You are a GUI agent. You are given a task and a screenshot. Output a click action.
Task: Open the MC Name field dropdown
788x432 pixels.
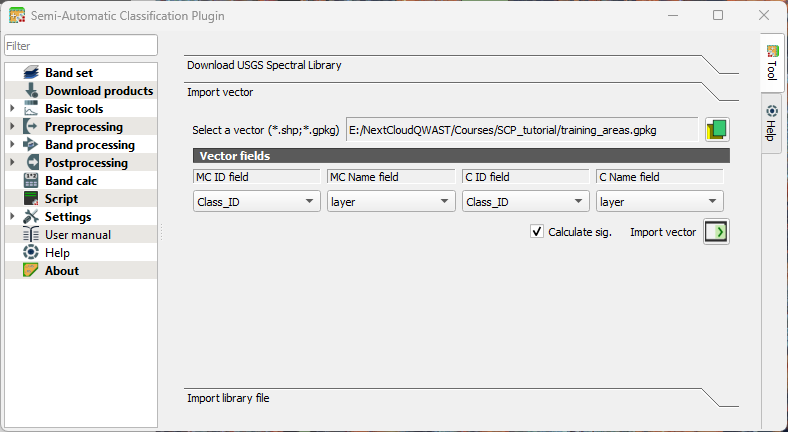coord(390,201)
